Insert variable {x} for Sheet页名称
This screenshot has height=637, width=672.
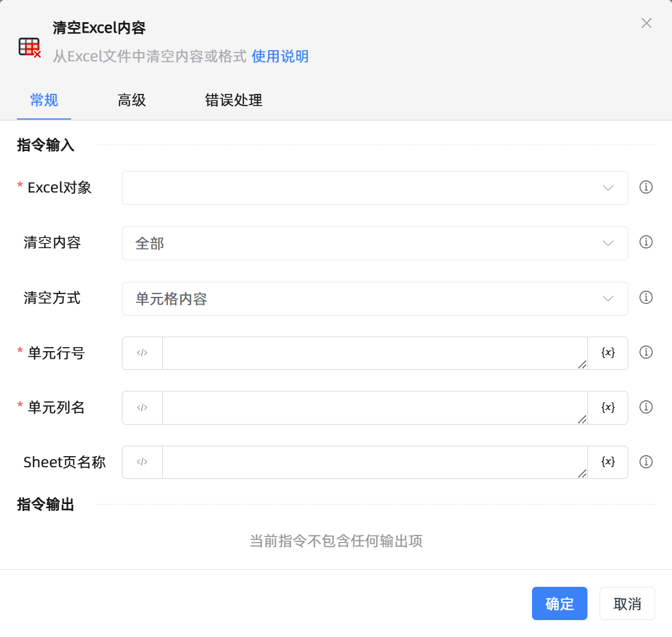(608, 462)
